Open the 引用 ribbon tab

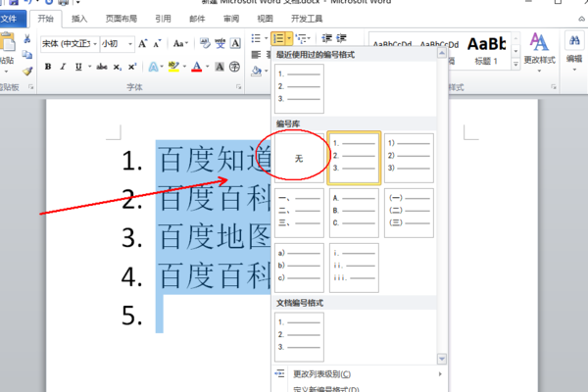(163, 19)
